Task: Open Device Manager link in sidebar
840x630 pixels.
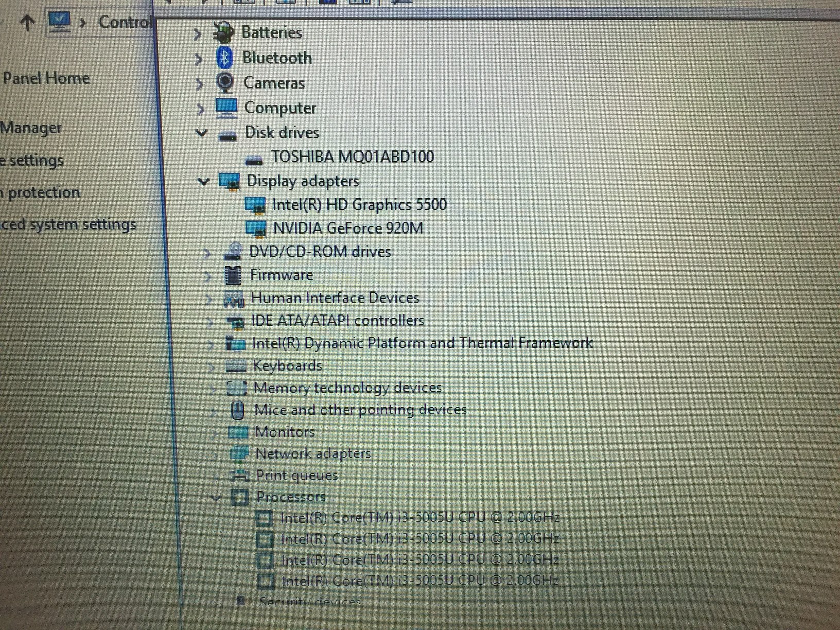Action: pyautogui.click(x=30, y=127)
